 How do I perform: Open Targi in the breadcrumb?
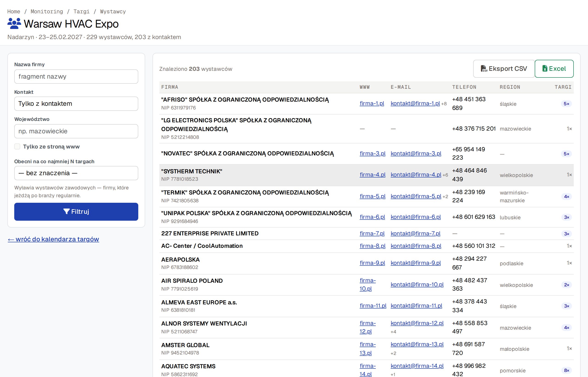(x=82, y=11)
